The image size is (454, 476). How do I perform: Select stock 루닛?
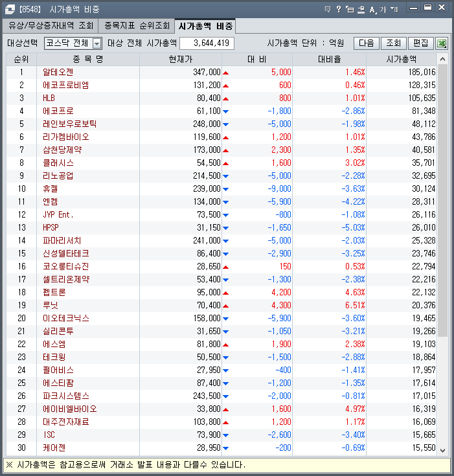click(51, 306)
